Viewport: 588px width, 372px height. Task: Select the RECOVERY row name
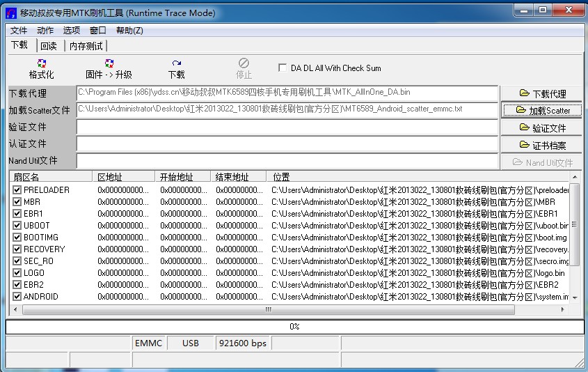[45, 249]
